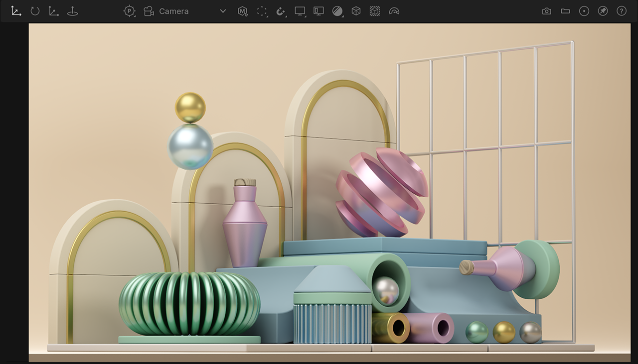
Task: Select the scale axis tool
Action: 54,11
